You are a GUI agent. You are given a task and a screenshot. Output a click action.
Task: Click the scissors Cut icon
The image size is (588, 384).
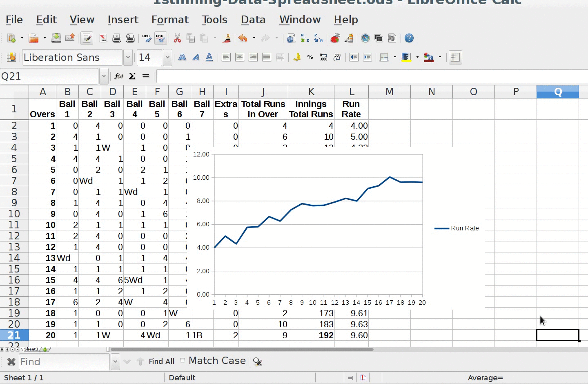tap(177, 38)
